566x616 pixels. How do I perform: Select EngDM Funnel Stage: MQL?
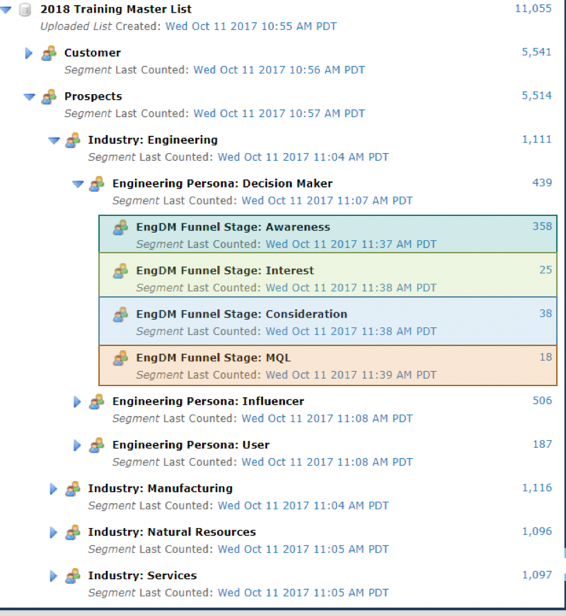(213, 358)
